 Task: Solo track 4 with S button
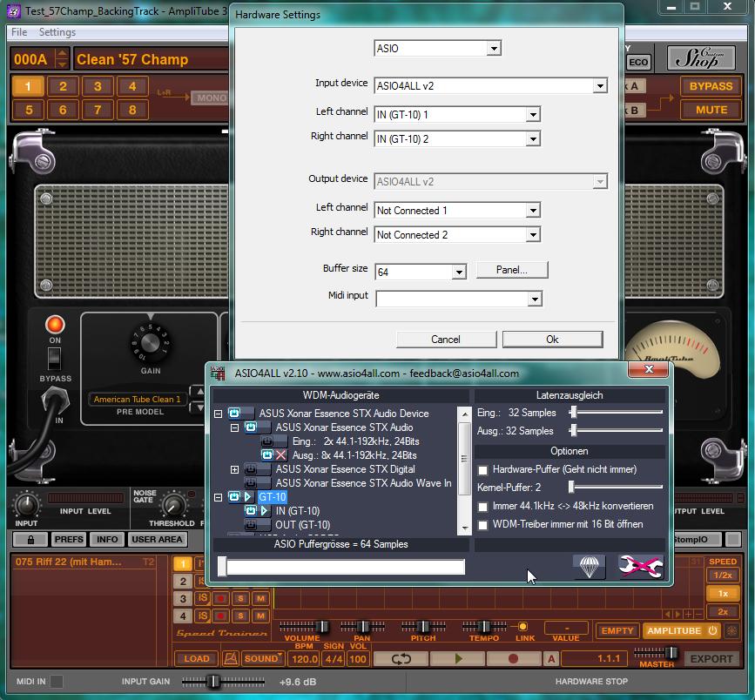tap(240, 616)
